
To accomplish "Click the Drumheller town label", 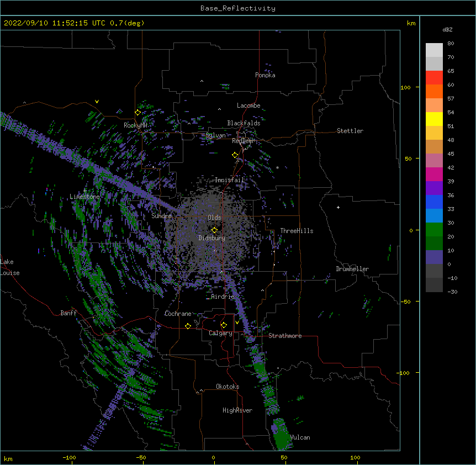I will (352, 269).
